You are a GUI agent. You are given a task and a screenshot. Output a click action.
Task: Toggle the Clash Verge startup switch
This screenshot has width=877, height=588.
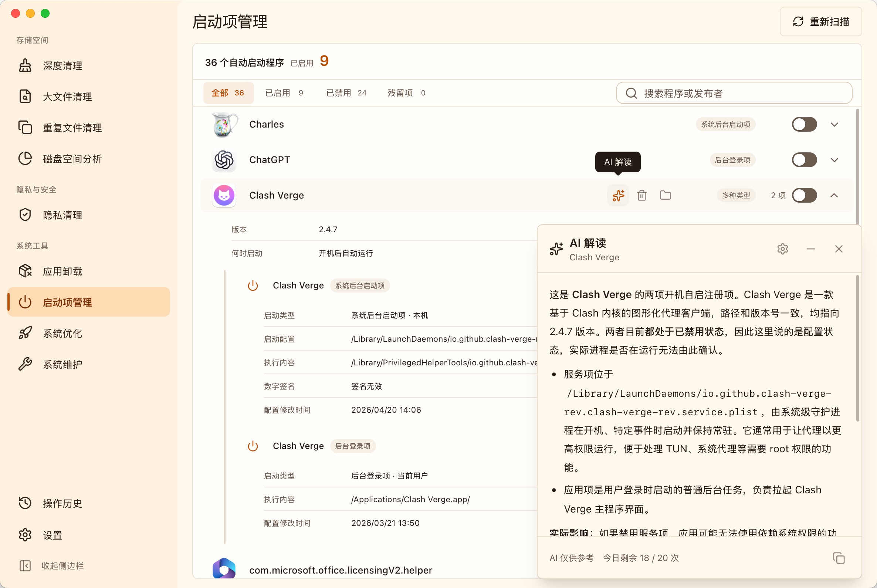click(x=805, y=195)
